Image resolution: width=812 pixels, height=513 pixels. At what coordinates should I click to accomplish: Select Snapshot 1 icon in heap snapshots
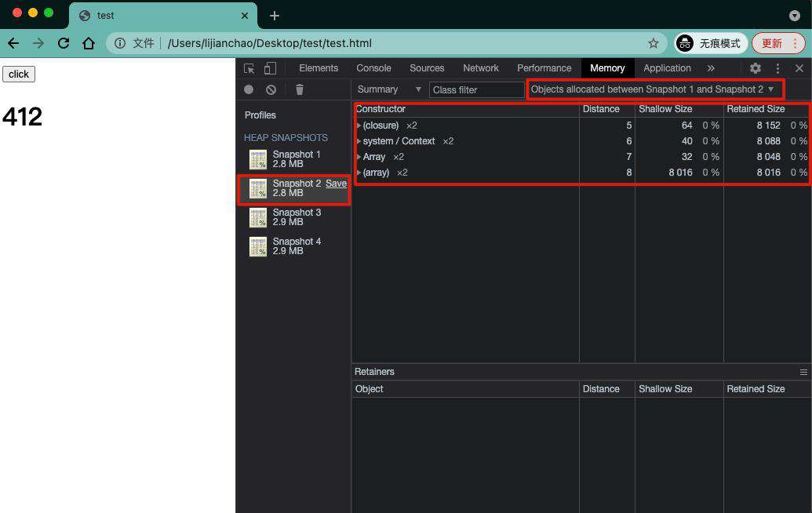(x=258, y=159)
